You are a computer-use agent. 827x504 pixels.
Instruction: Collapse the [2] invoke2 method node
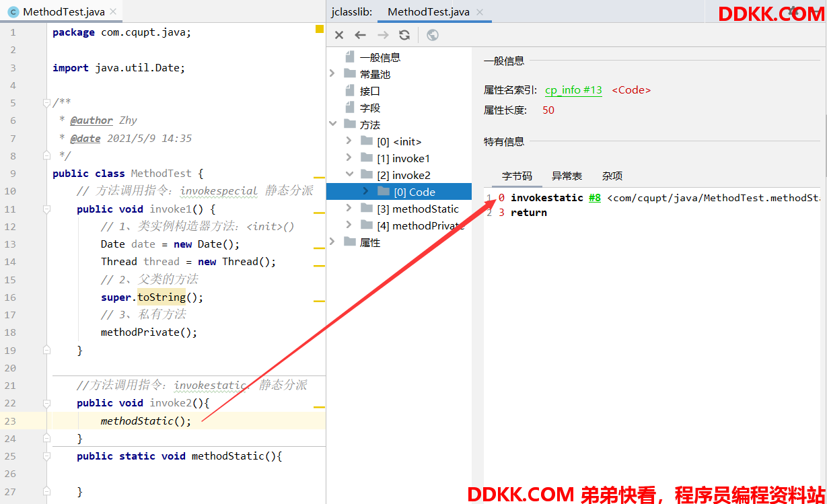(x=349, y=174)
